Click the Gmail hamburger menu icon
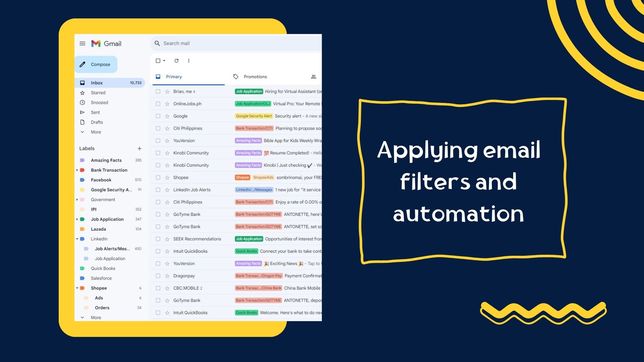Image resolution: width=644 pixels, height=362 pixels. [83, 43]
